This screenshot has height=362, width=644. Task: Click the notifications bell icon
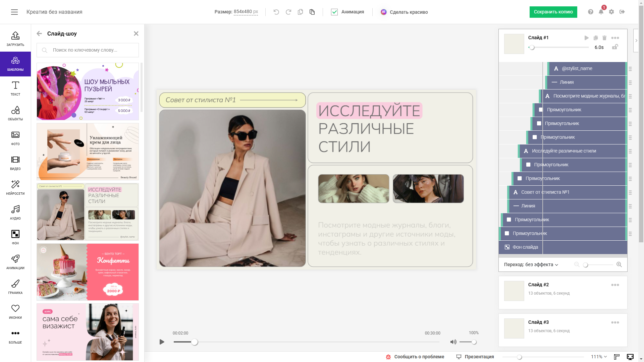tap(601, 12)
